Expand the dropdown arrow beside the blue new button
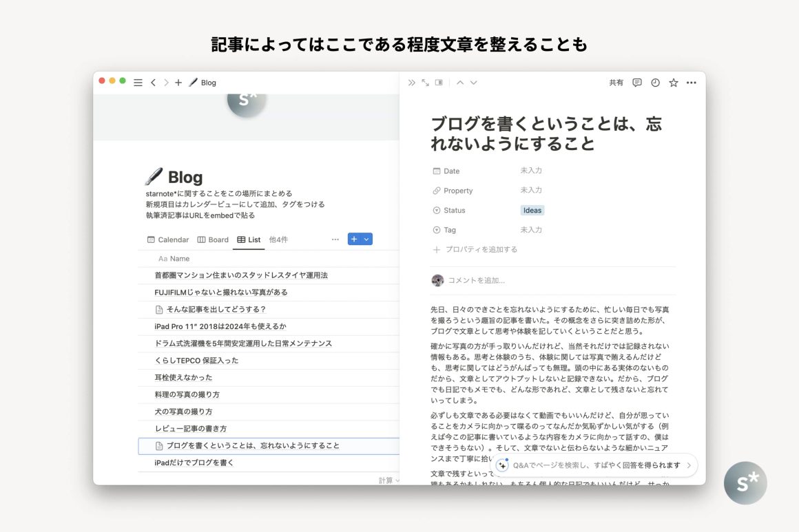 point(366,240)
